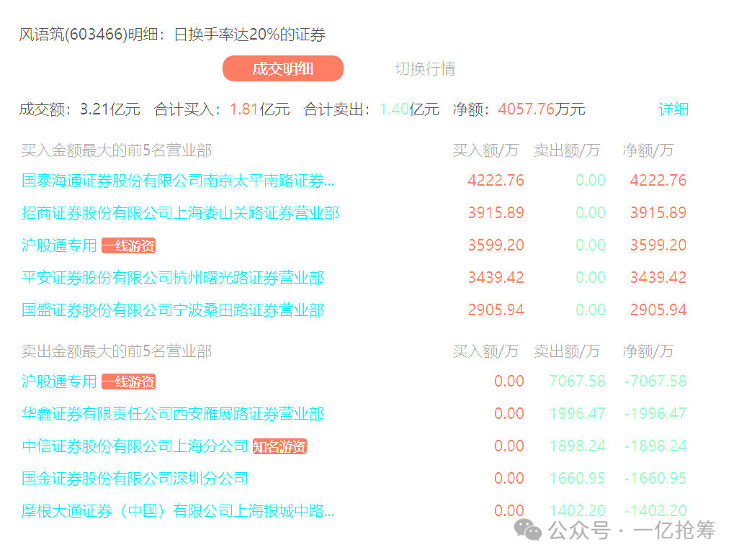Screen dimensions: 739x560
Task: Click 卖出额/万 header in the sell table
Action: (567, 351)
